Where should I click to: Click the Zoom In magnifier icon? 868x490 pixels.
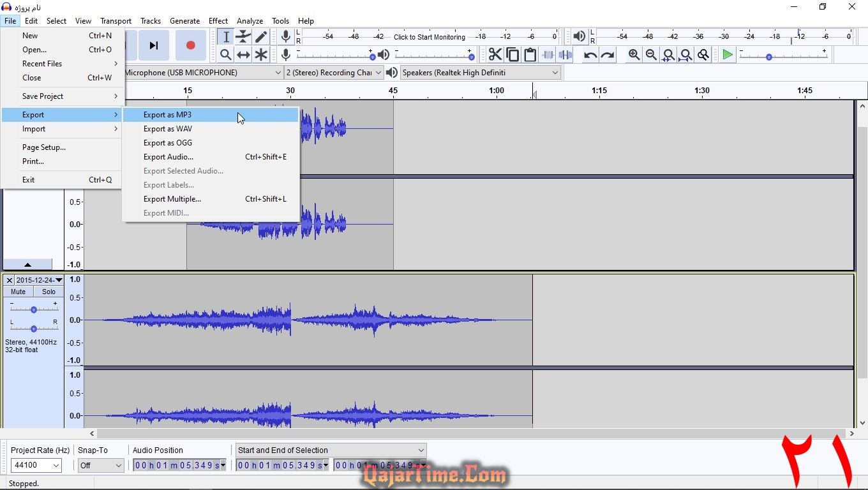tap(634, 55)
